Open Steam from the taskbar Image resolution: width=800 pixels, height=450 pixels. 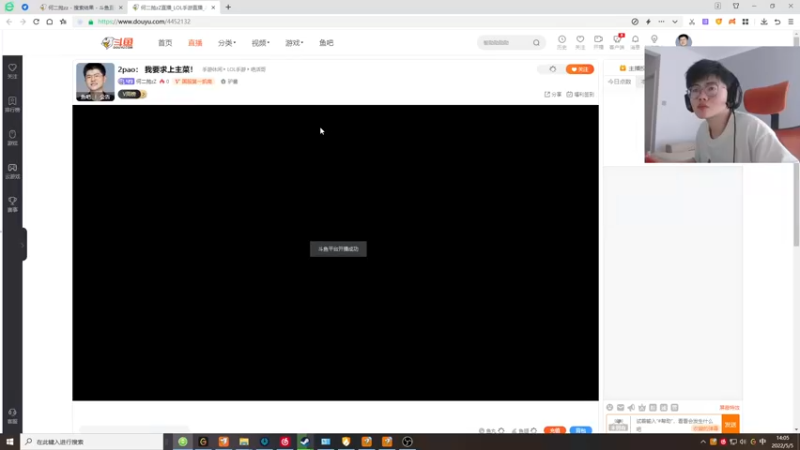(305, 442)
